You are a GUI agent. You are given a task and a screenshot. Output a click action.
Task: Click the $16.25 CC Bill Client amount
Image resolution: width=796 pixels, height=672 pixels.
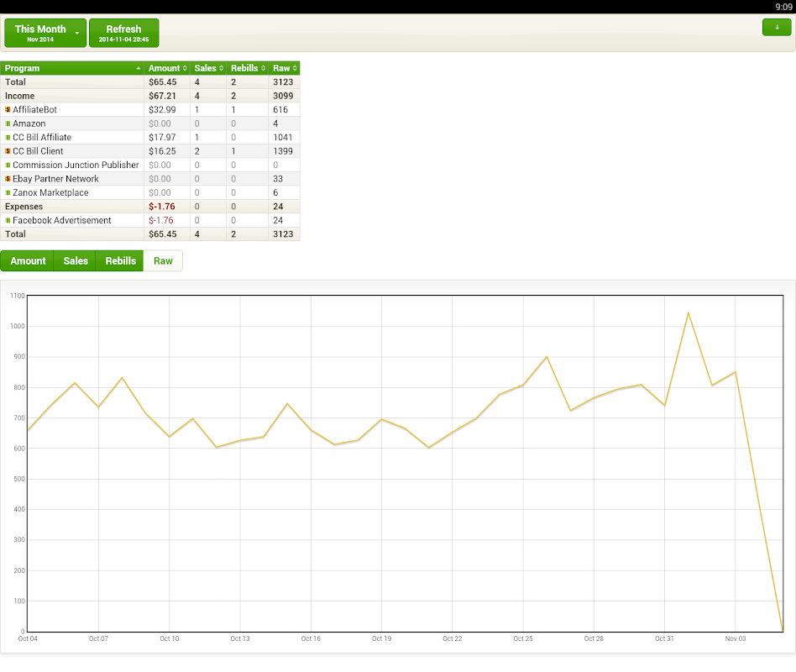(x=162, y=151)
